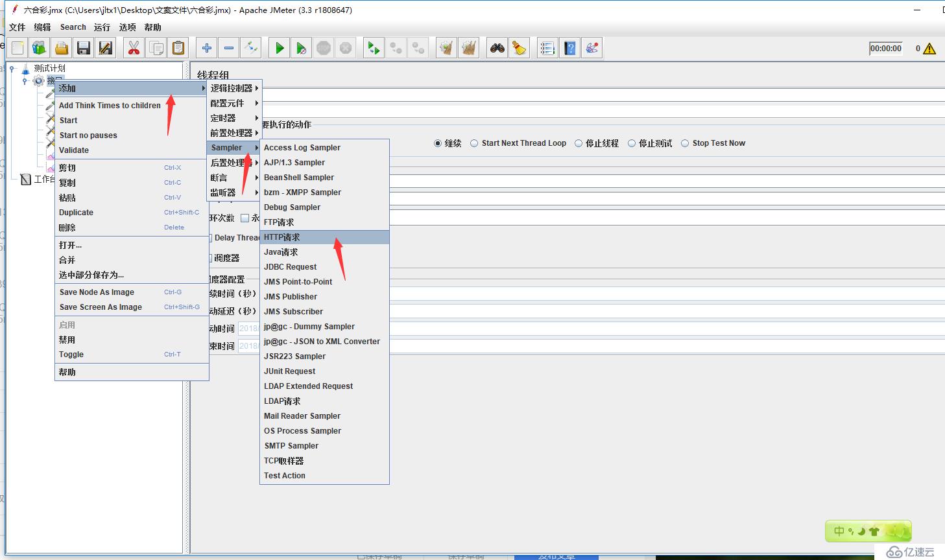The width and height of the screenshot is (945, 560).
Task: Click the Open file folder icon
Action: click(x=62, y=48)
